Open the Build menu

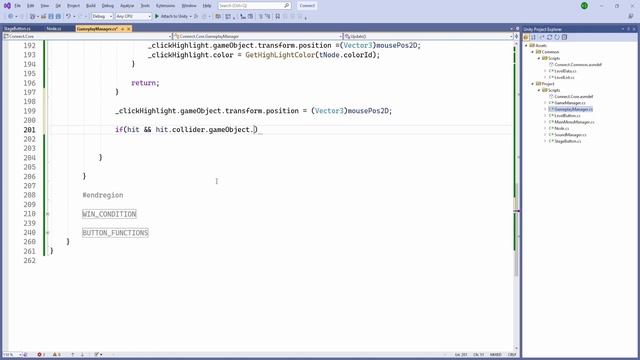point(91,6)
